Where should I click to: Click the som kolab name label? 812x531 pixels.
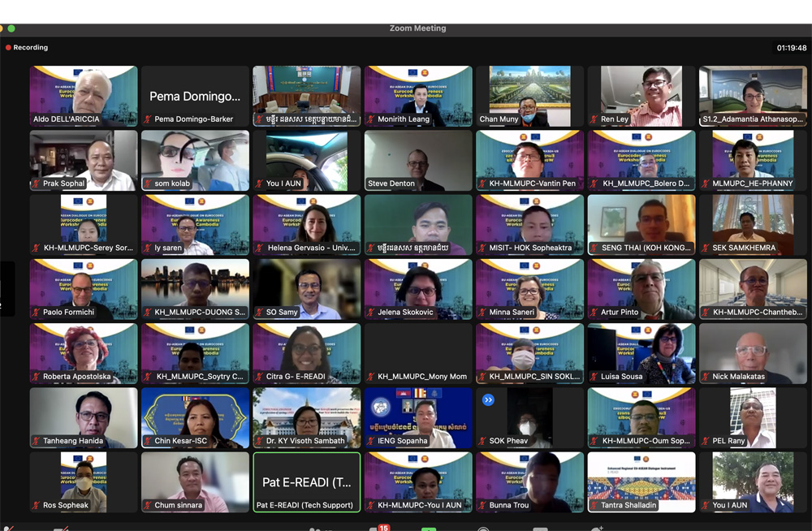[172, 183]
